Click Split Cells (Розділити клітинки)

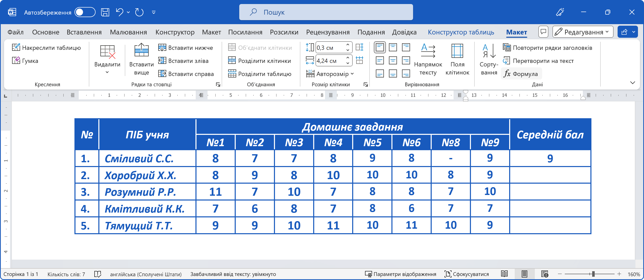pos(260,61)
